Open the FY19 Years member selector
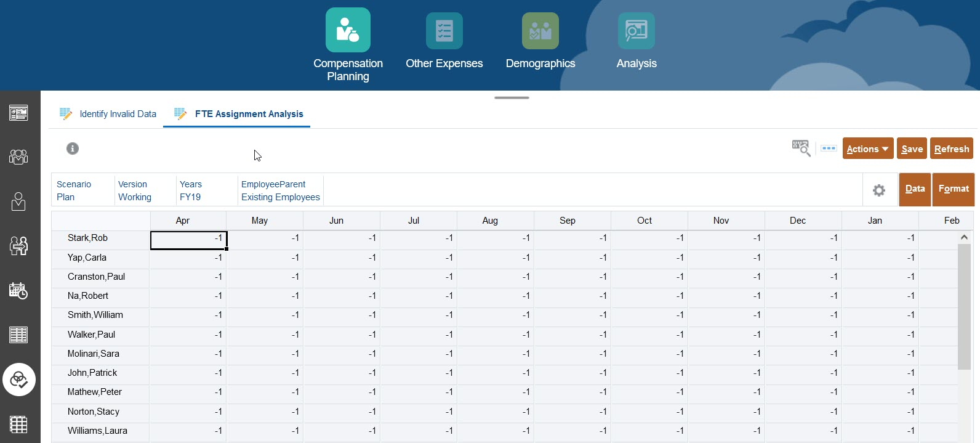980x443 pixels. (x=190, y=197)
